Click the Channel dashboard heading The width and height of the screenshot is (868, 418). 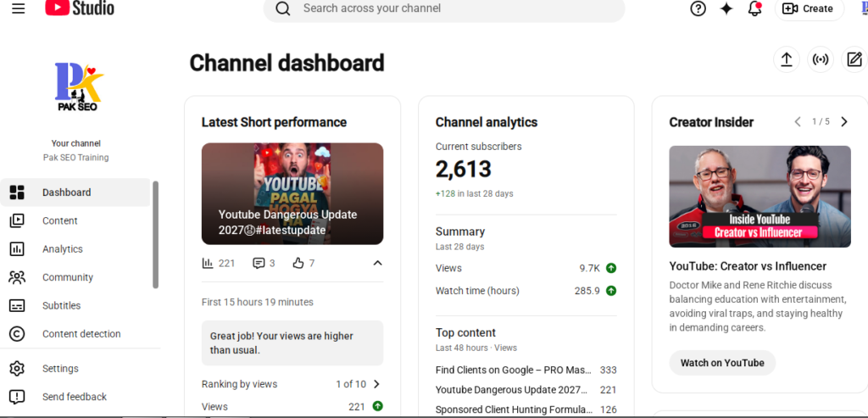point(287,63)
